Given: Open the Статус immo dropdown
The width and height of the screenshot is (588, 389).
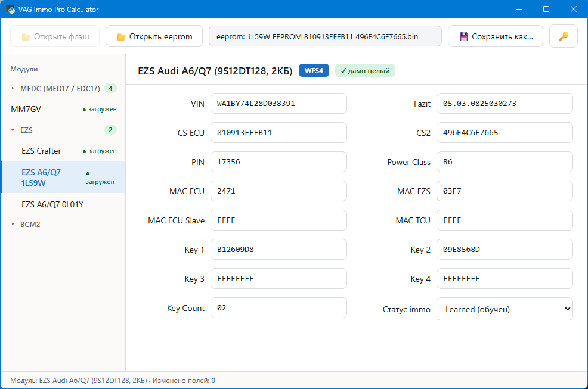Looking at the screenshot, I should tap(505, 309).
